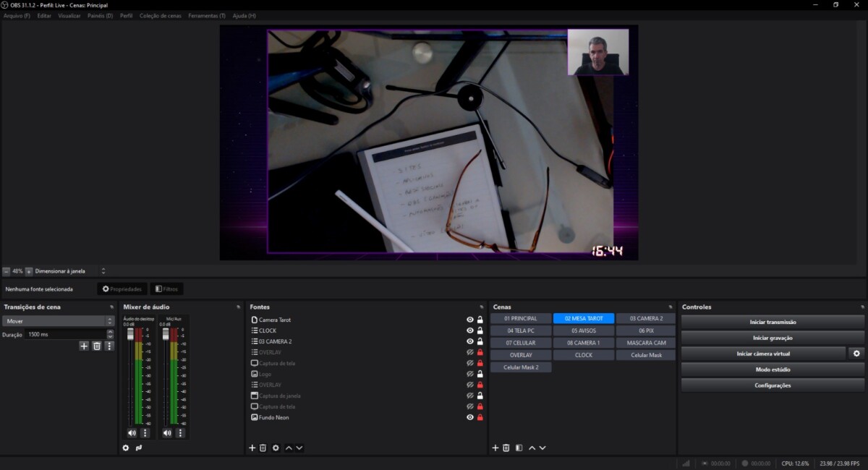Open the Coleção de cenas menu

[x=160, y=15]
